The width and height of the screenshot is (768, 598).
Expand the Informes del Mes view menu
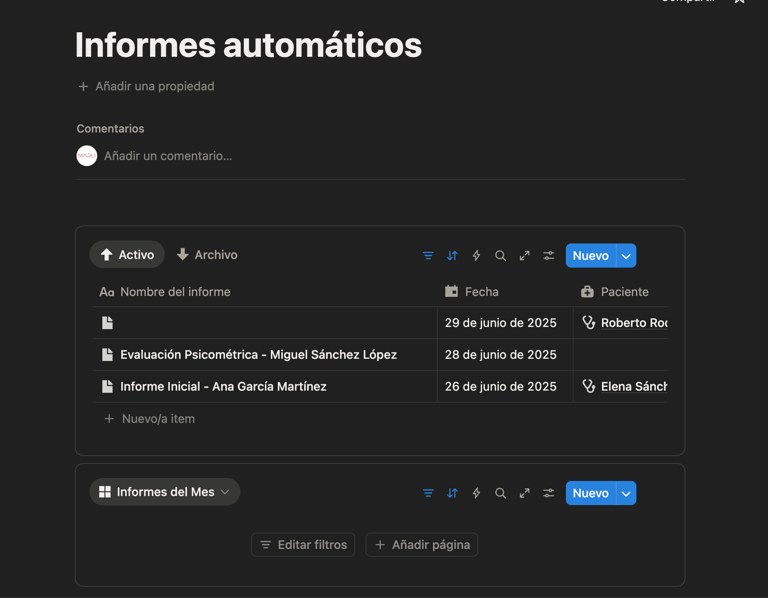164,492
